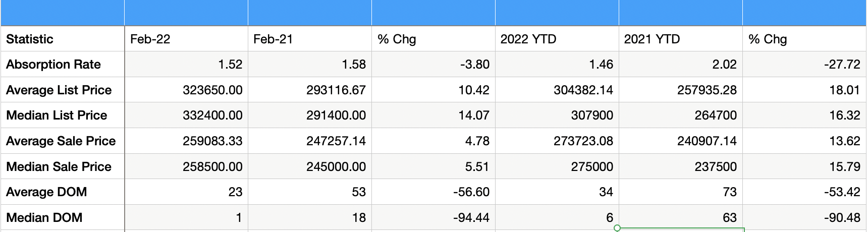Select the Average Sale Price row label
The image size is (868, 232).
click(63, 141)
